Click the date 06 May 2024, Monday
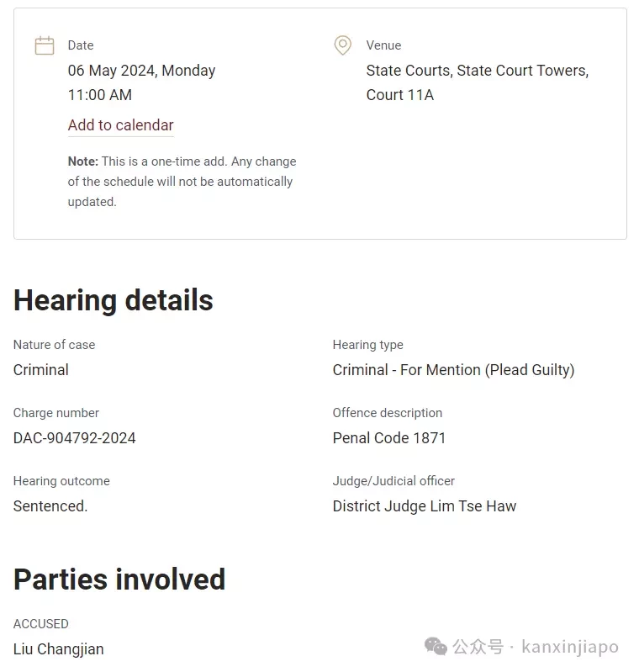 [x=141, y=71]
